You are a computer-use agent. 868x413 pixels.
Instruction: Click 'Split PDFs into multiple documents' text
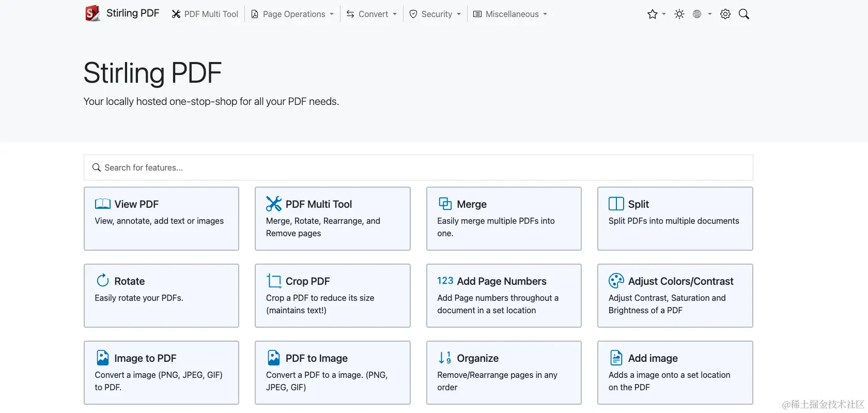click(x=674, y=221)
